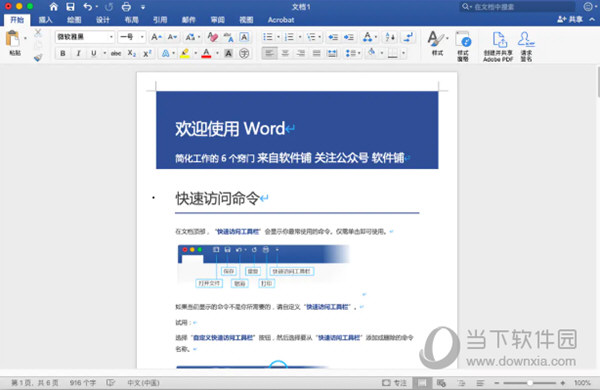Expand customize quick access toolbar arrow
This screenshot has width=600, height=390.
click(x=143, y=7)
